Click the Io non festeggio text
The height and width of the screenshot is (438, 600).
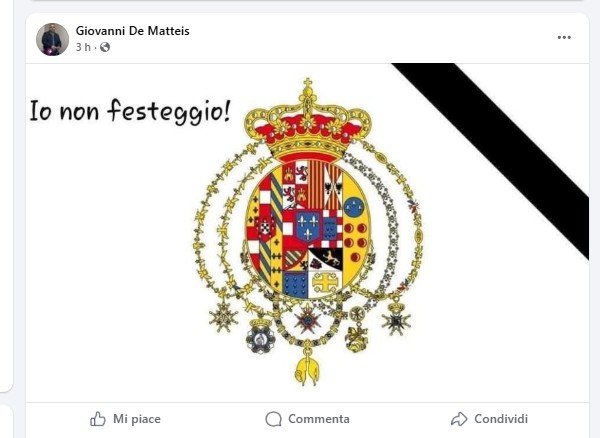pyautogui.click(x=130, y=111)
